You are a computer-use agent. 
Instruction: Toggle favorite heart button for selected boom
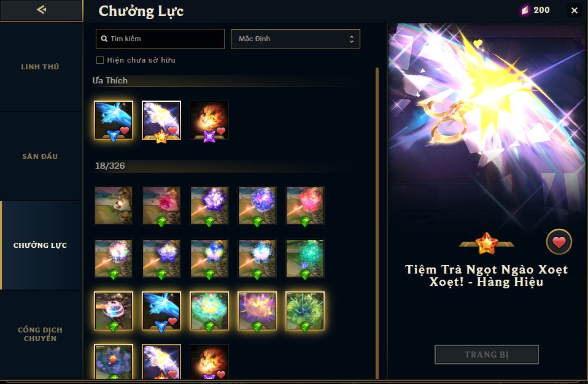559,242
